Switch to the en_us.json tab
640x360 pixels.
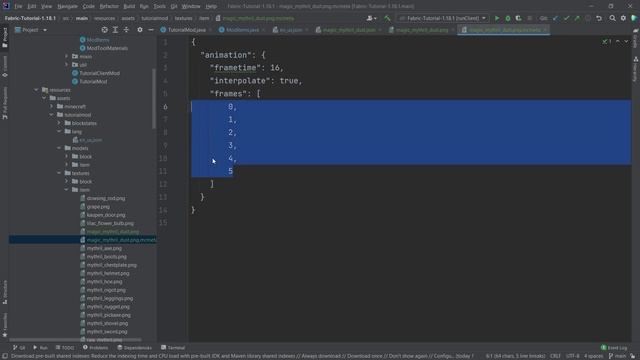291,30
